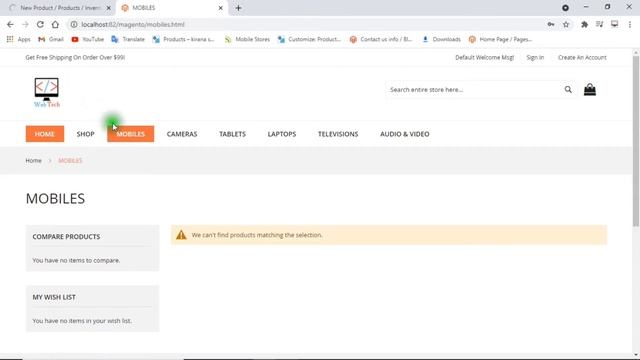Image resolution: width=640 pixels, height=360 pixels.
Task: Click the saved password key icon
Action: click(551, 24)
